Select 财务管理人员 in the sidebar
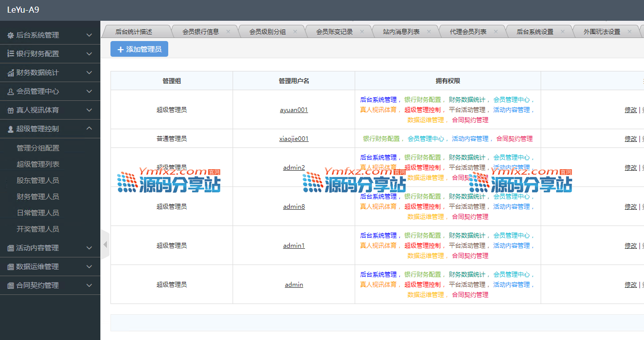This screenshot has height=340, width=644. 38,197
